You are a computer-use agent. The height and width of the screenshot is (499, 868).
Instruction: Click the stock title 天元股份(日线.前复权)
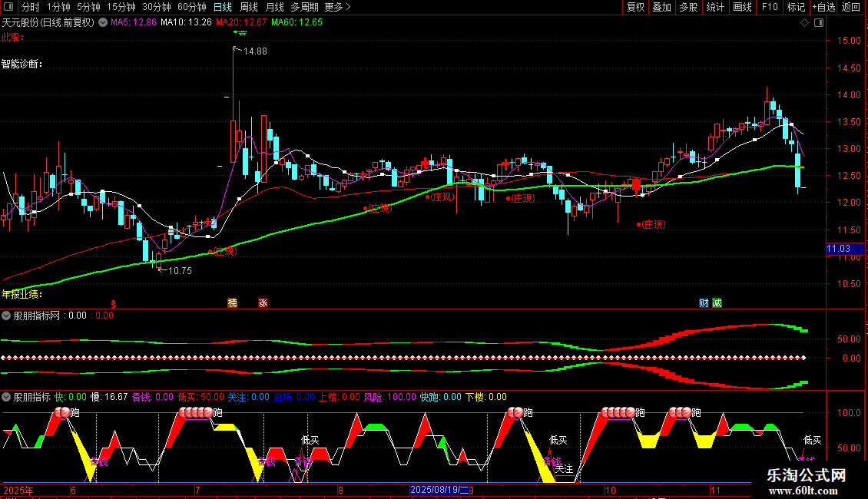point(48,23)
